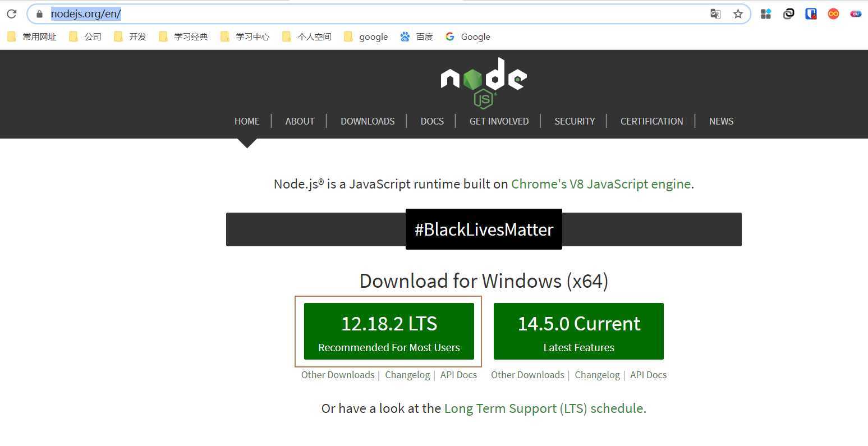Image resolution: width=868 pixels, height=446 pixels.
Task: Open Changelog under 14.5.0 Current
Action: point(597,375)
